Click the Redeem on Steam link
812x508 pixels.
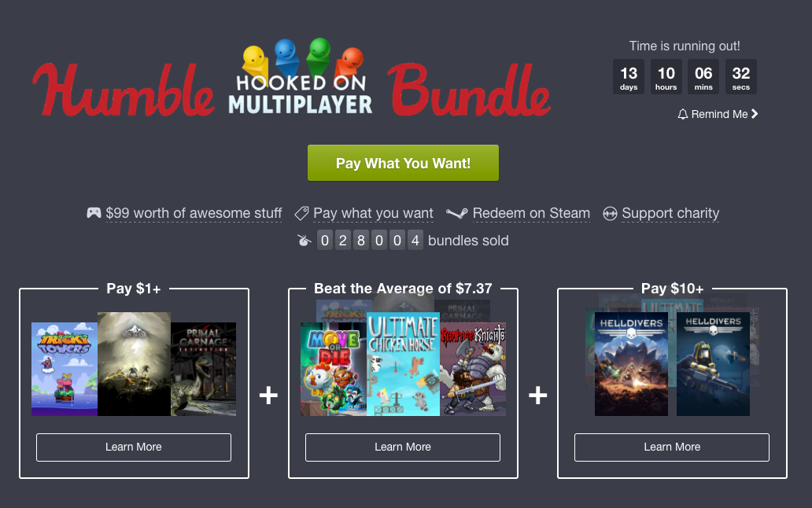pos(531,213)
